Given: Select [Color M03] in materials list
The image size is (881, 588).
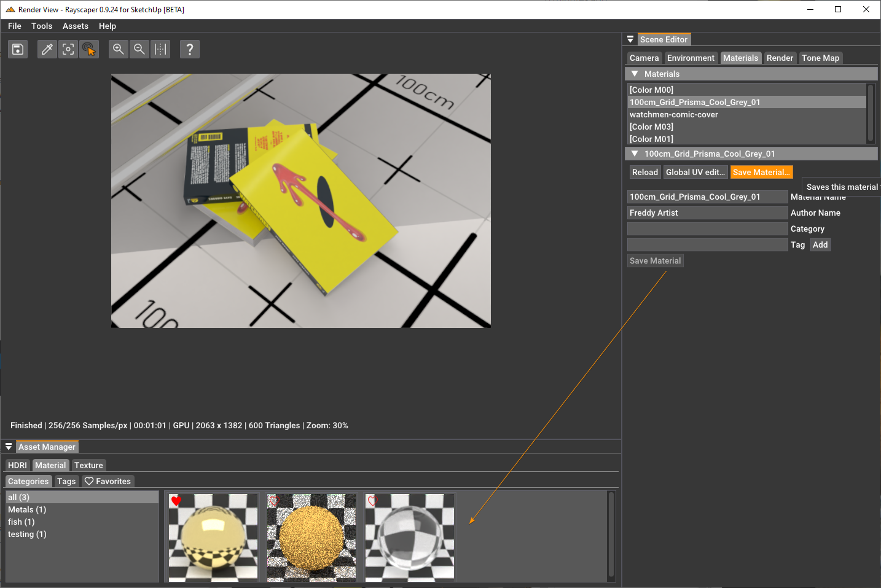Looking at the screenshot, I should [x=746, y=127].
